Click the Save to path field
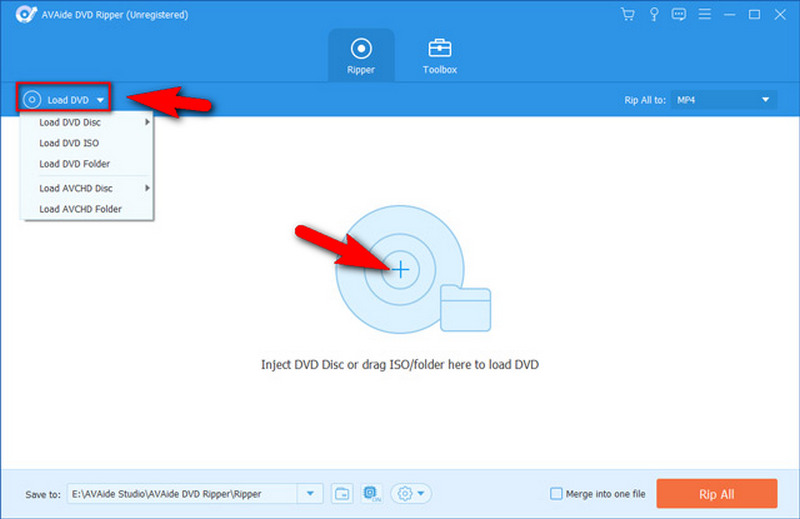Image resolution: width=800 pixels, height=519 pixels. pos(182,493)
